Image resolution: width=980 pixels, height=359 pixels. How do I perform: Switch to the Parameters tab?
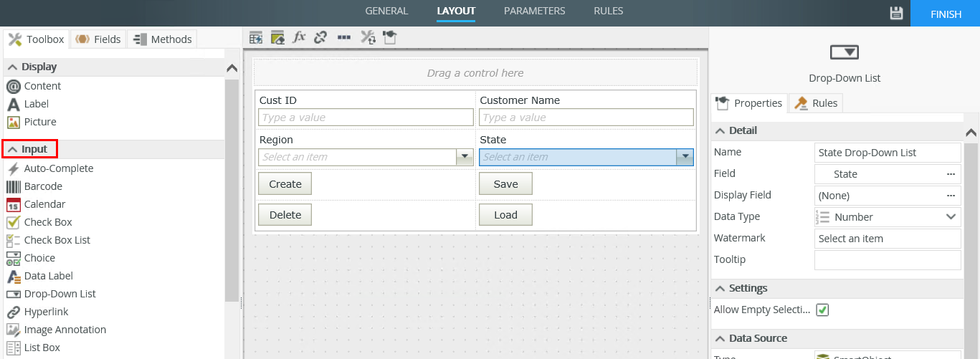[x=534, y=11]
